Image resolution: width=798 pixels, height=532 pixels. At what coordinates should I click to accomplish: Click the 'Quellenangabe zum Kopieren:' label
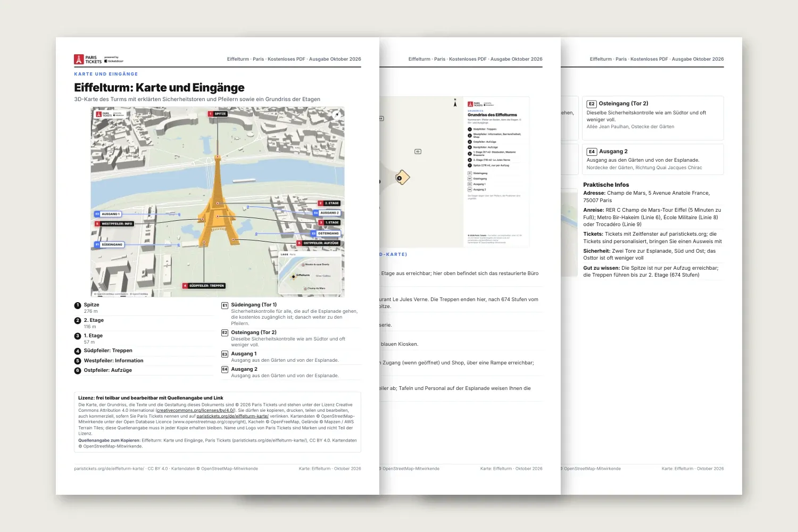(x=109, y=440)
